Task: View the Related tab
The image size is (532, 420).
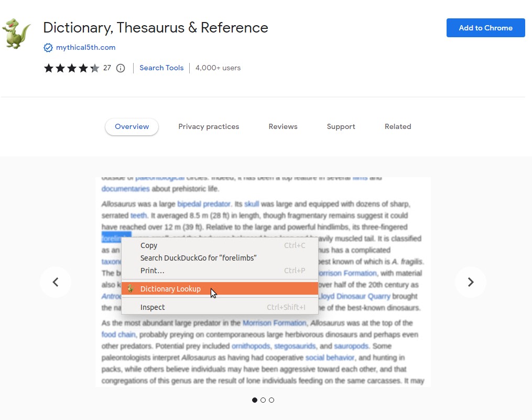Action: pyautogui.click(x=398, y=126)
